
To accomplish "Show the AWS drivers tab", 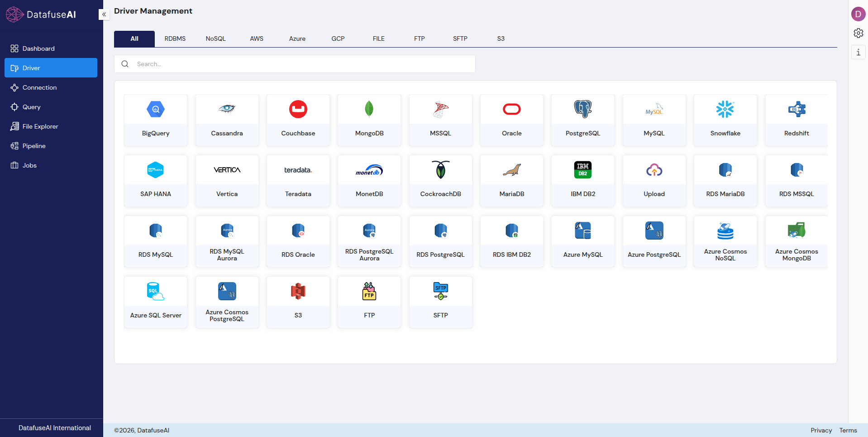I will coord(257,38).
